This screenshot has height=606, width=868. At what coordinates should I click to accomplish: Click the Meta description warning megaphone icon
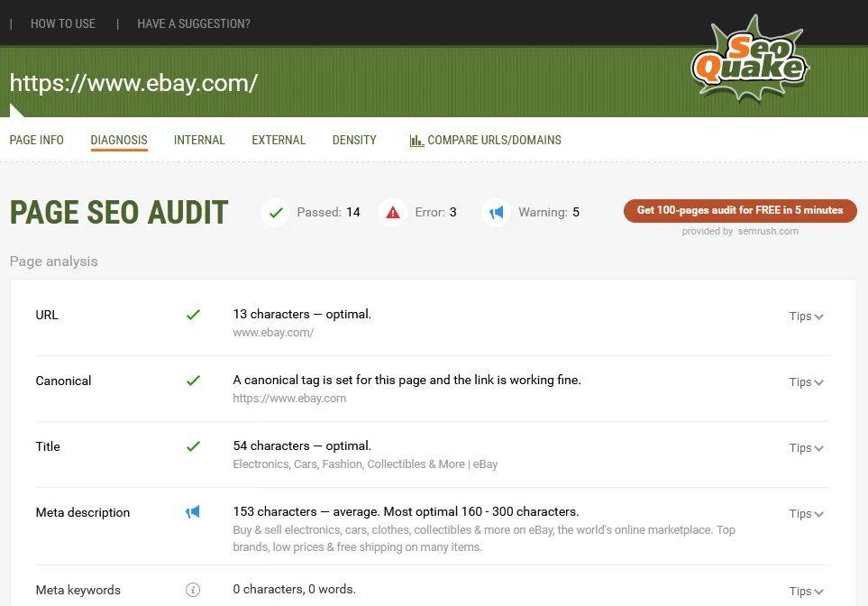click(192, 512)
